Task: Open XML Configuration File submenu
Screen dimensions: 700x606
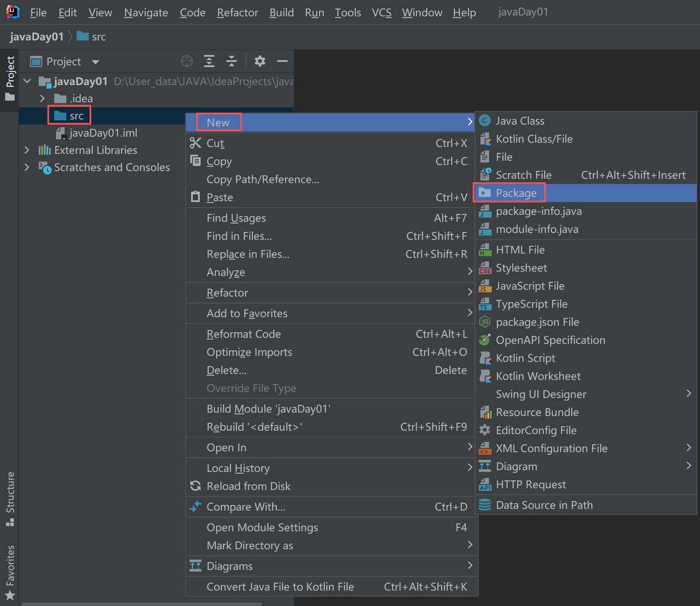Action: click(x=586, y=448)
